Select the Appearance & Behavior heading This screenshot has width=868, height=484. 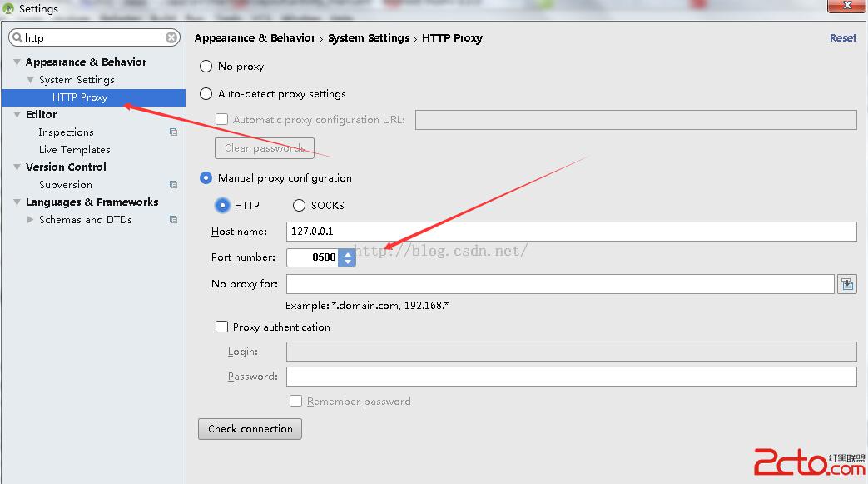click(86, 62)
